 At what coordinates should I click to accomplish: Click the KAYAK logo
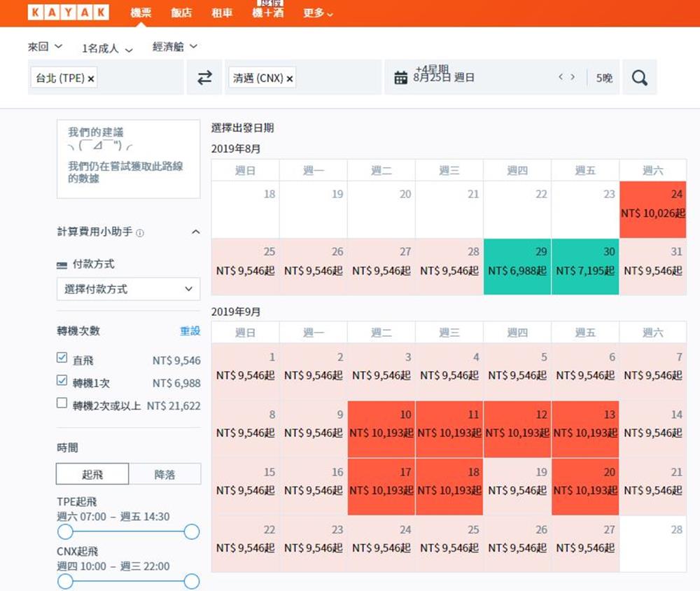pos(69,13)
